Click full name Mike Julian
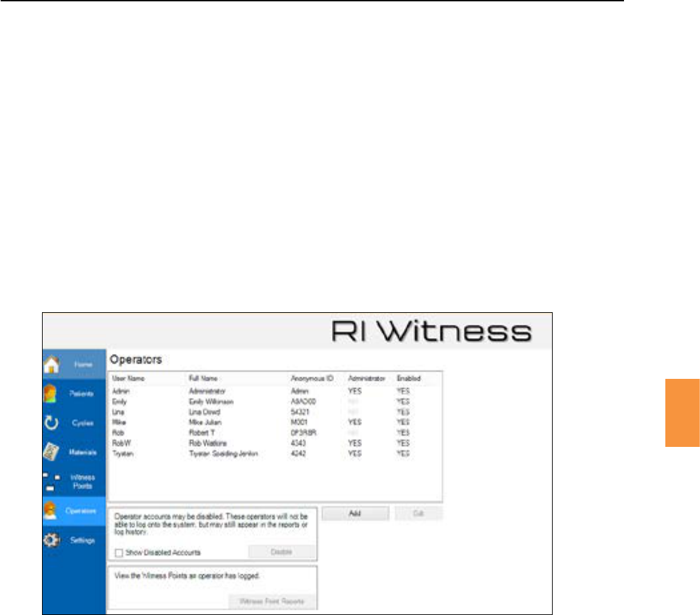Screen dimensions: 700x615 pyautogui.click(x=205, y=422)
